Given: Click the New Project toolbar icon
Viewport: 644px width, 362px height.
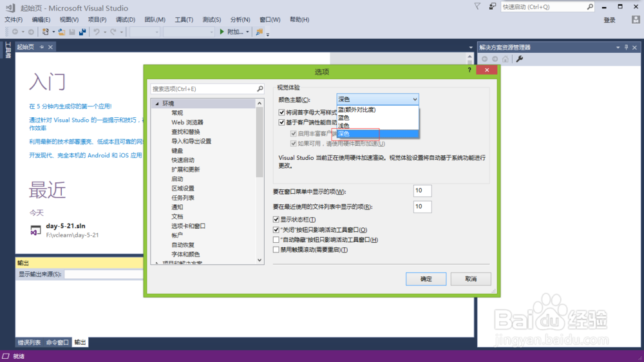Looking at the screenshot, I should 46,32.
